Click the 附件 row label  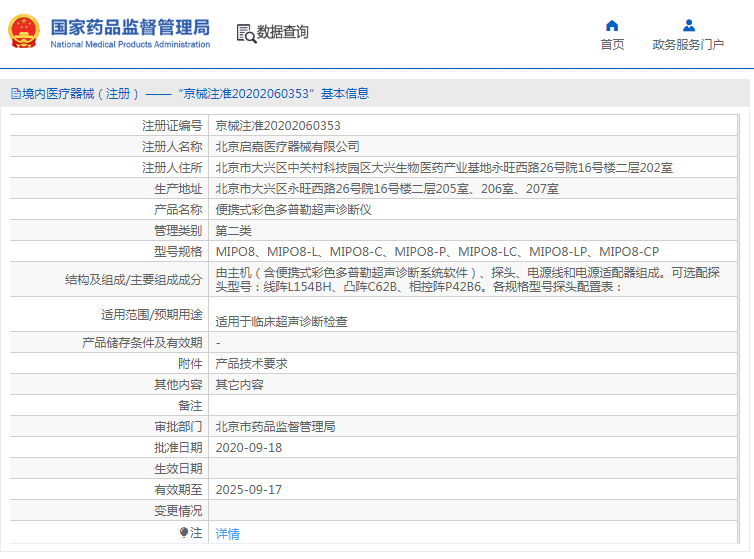click(x=190, y=364)
